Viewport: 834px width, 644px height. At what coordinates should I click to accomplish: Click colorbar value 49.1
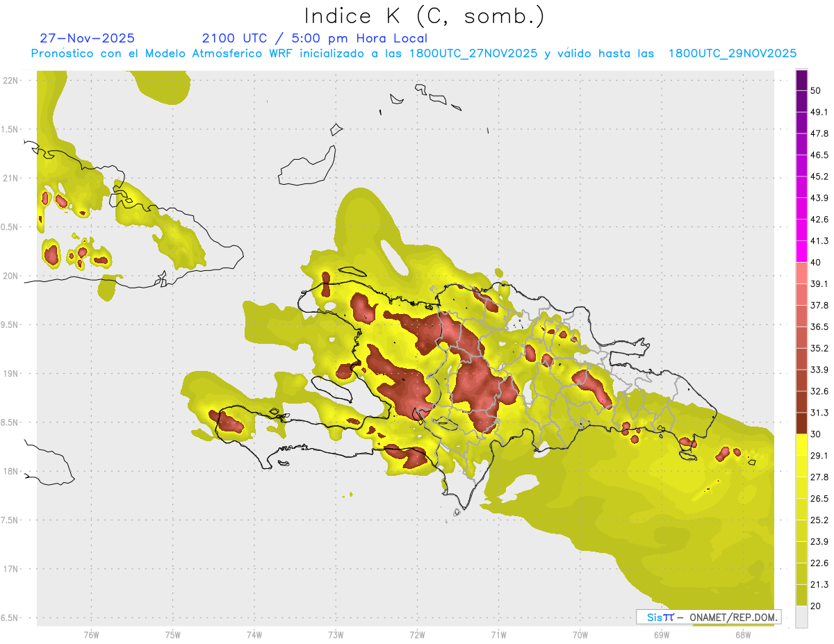tap(819, 112)
